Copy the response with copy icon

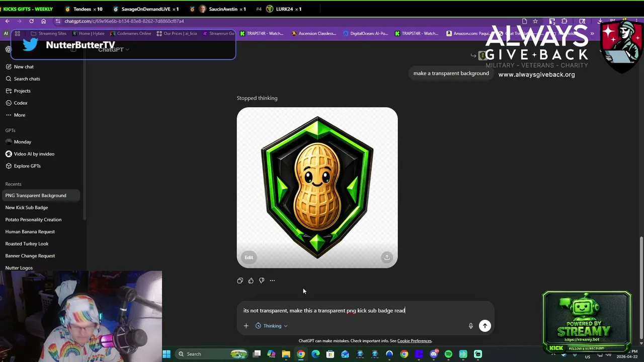(240, 281)
